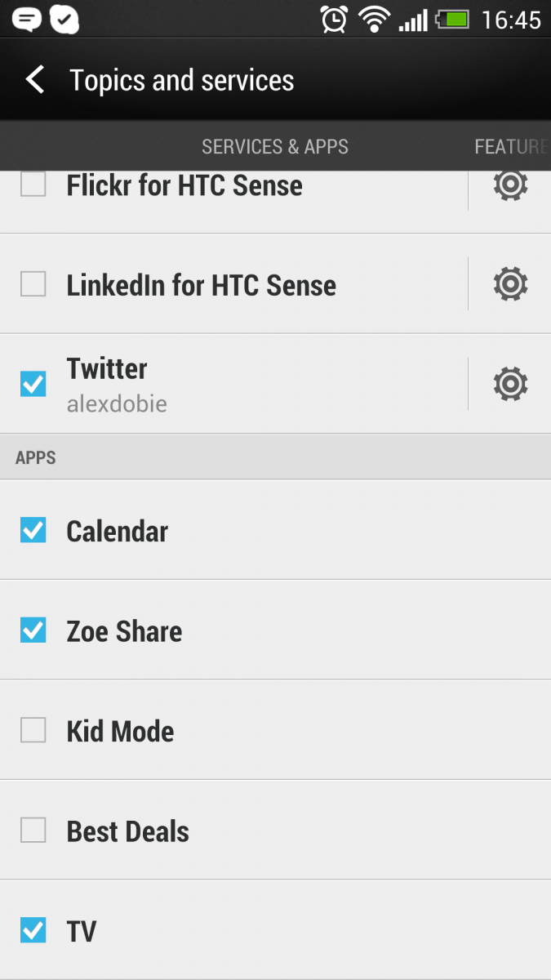Screen dimensions: 551x980
Task: Select the SERVICES & APPS tab
Action: pyautogui.click(x=275, y=147)
